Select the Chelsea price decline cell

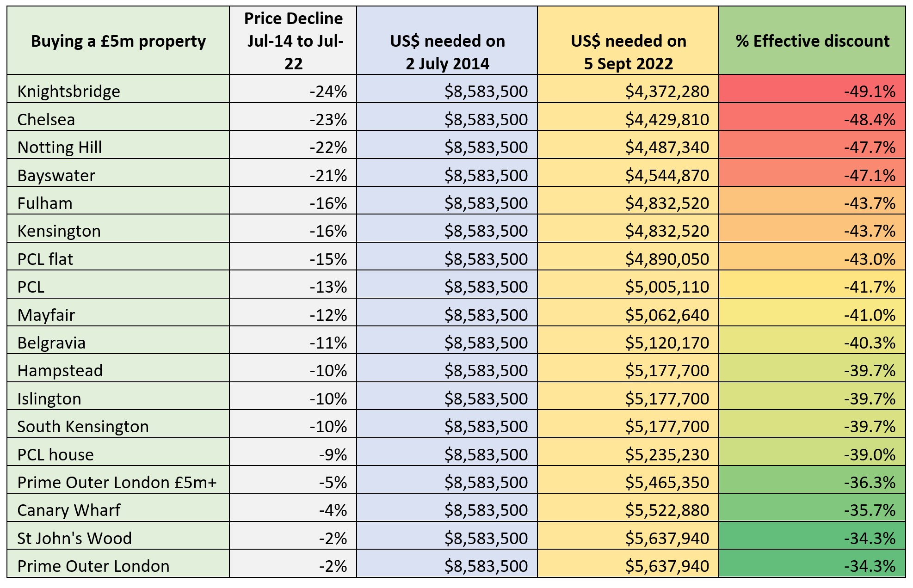point(328,119)
